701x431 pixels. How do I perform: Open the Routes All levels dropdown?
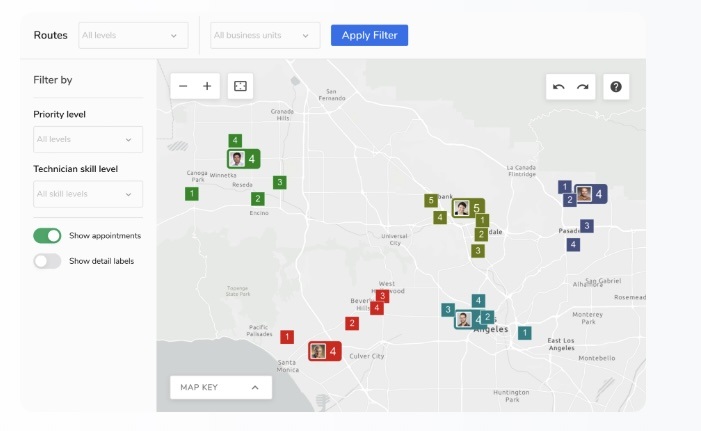[x=133, y=35]
